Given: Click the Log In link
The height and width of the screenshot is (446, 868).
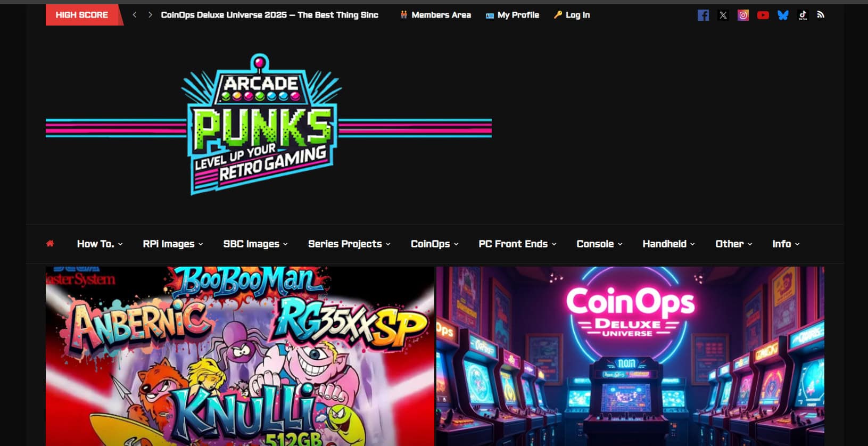Looking at the screenshot, I should (x=572, y=15).
